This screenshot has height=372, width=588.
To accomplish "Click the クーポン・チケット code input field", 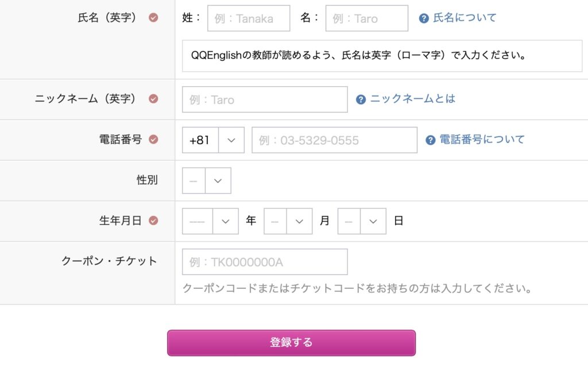I will click(x=265, y=262).
